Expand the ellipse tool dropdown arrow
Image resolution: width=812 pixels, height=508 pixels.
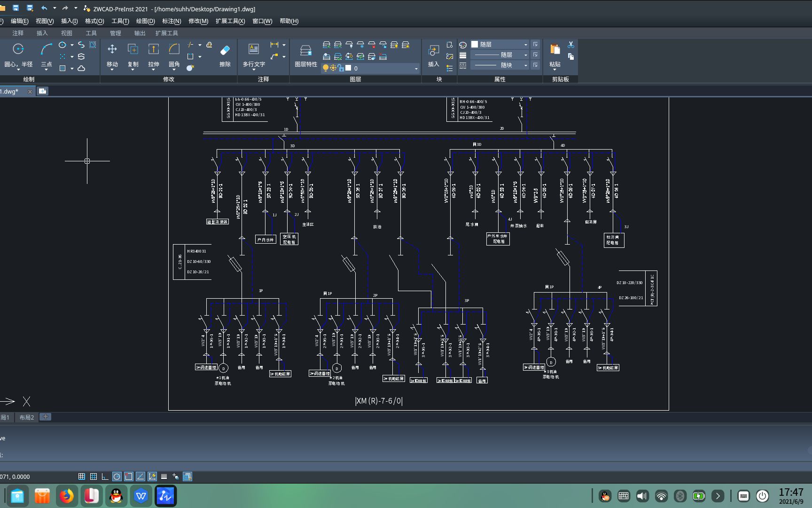[72, 45]
